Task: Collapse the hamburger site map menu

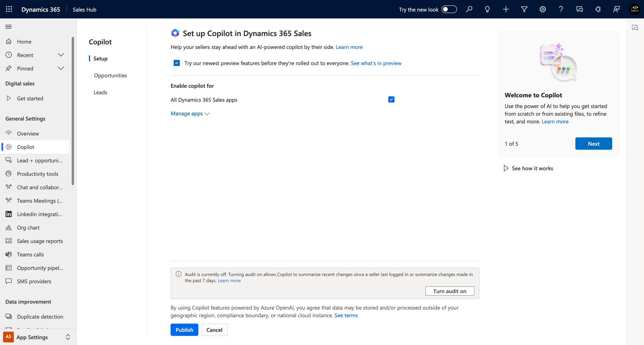Action: pos(9,27)
